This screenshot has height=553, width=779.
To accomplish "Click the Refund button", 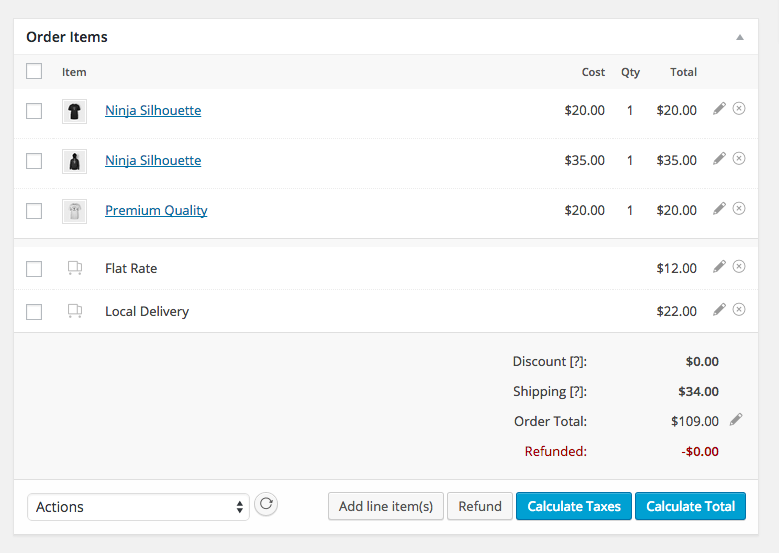I will pos(480,506).
